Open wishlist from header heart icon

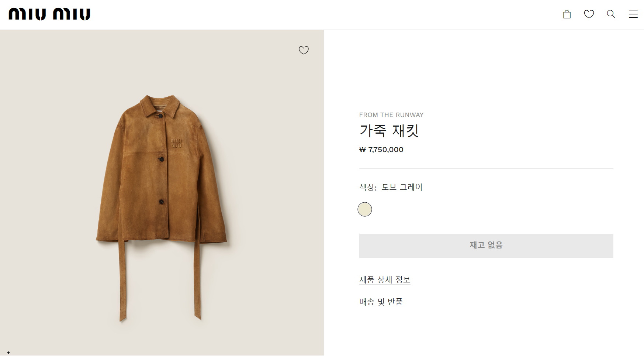pos(589,14)
